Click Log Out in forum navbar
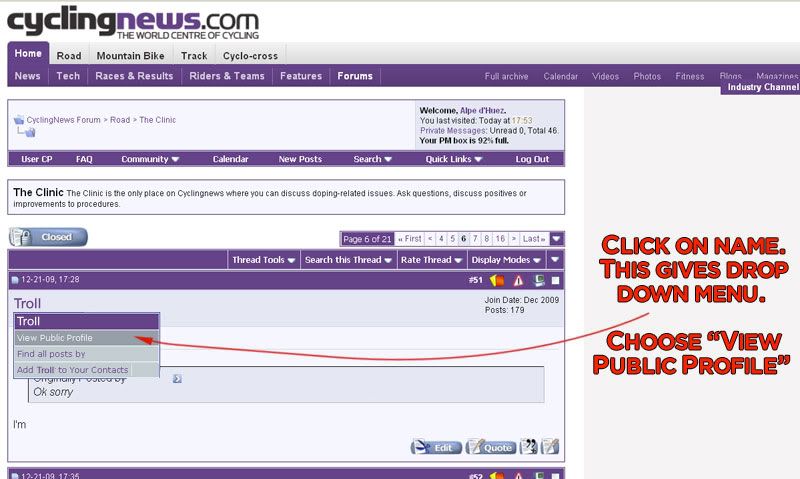The width and height of the screenshot is (800, 479). click(x=532, y=159)
